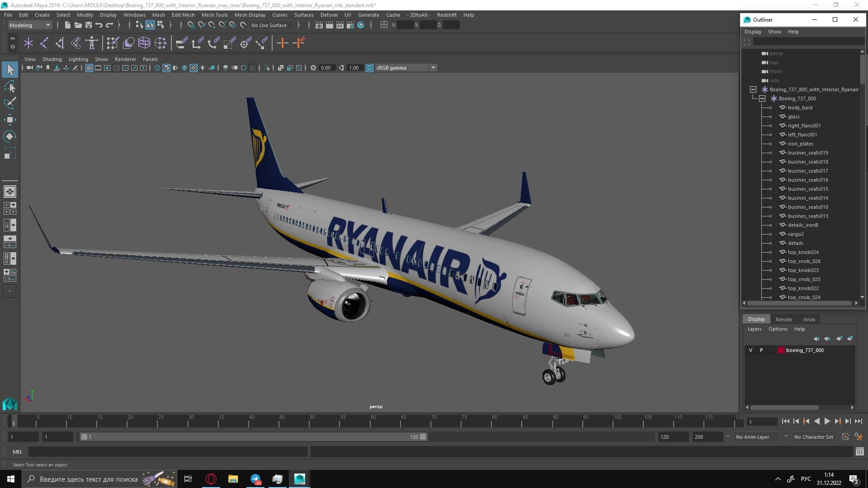The height and width of the screenshot is (488, 868).
Task: Click the Select camera icon in panel toolbar
Action: pyautogui.click(x=29, y=68)
